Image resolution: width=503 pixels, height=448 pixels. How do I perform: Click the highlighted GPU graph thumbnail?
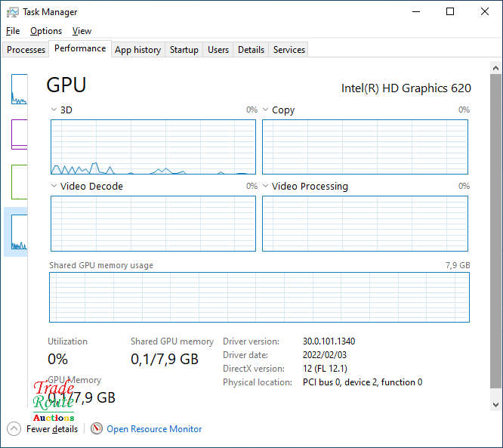click(18, 233)
